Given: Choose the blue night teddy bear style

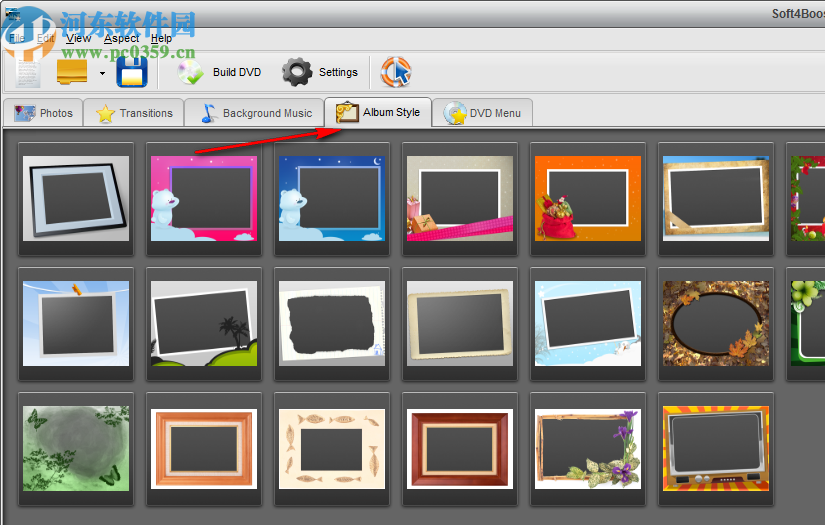Looking at the screenshot, I should pos(331,198).
